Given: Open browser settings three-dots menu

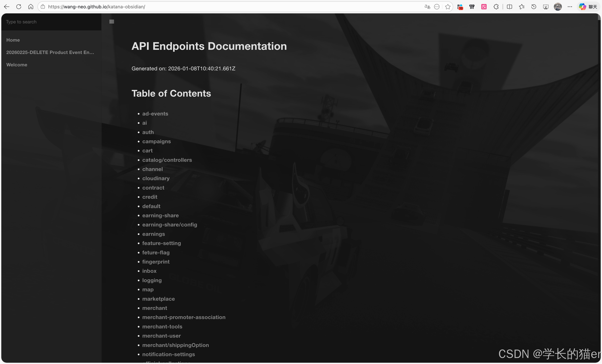Looking at the screenshot, I should point(570,7).
